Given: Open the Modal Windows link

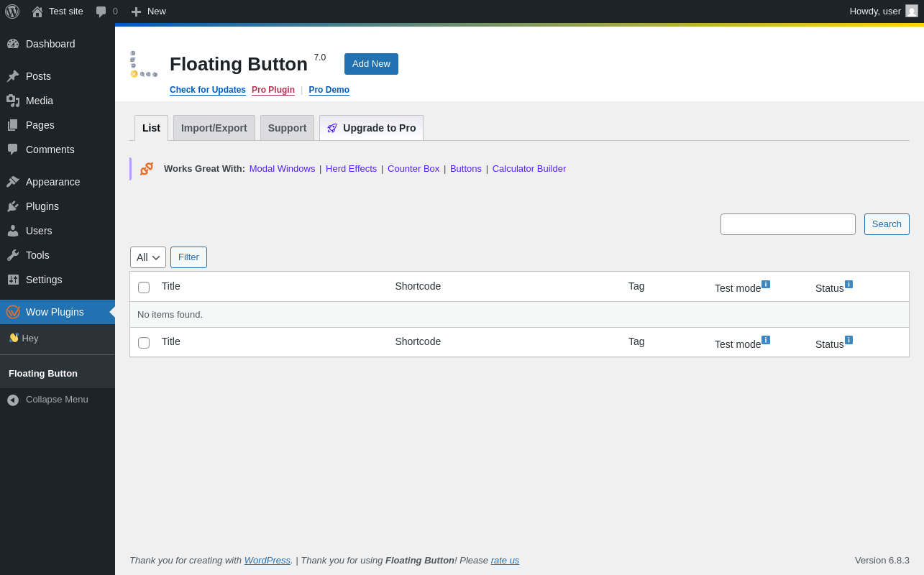Looking at the screenshot, I should point(282,169).
